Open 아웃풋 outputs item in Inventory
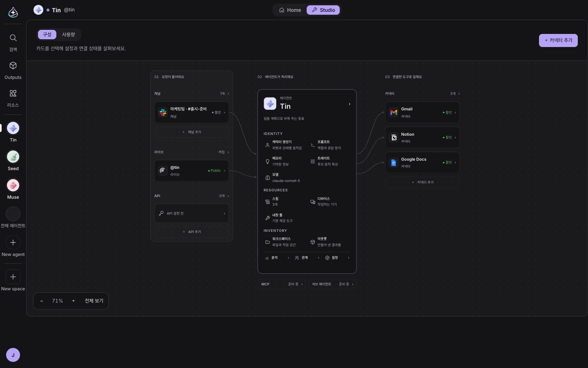588x368 pixels. click(x=330, y=242)
